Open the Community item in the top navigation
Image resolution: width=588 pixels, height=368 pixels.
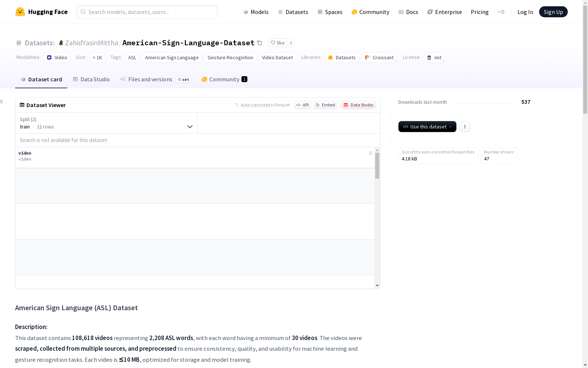[370, 12]
